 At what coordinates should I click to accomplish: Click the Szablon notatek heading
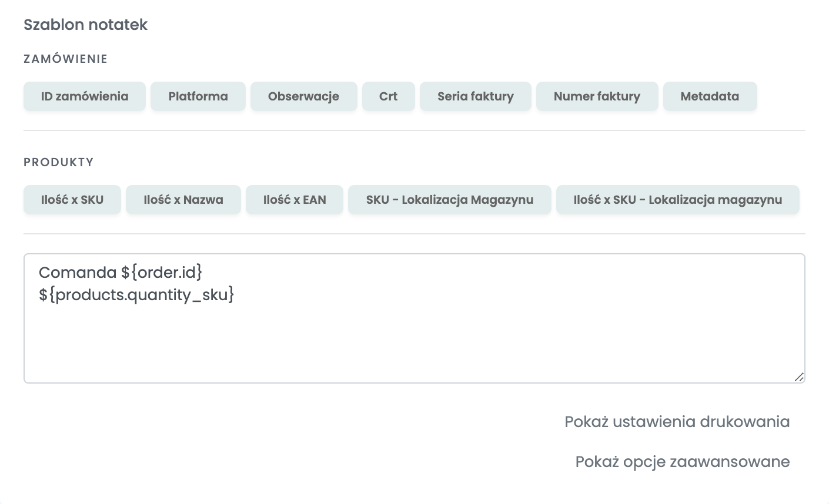point(85,25)
